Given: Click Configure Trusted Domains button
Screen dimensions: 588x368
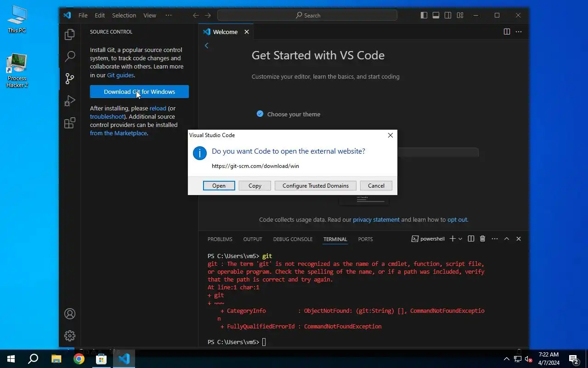Looking at the screenshot, I should coord(316,185).
